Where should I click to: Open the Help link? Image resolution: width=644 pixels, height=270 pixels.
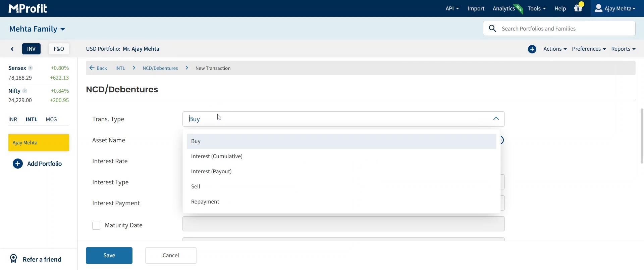point(560,8)
